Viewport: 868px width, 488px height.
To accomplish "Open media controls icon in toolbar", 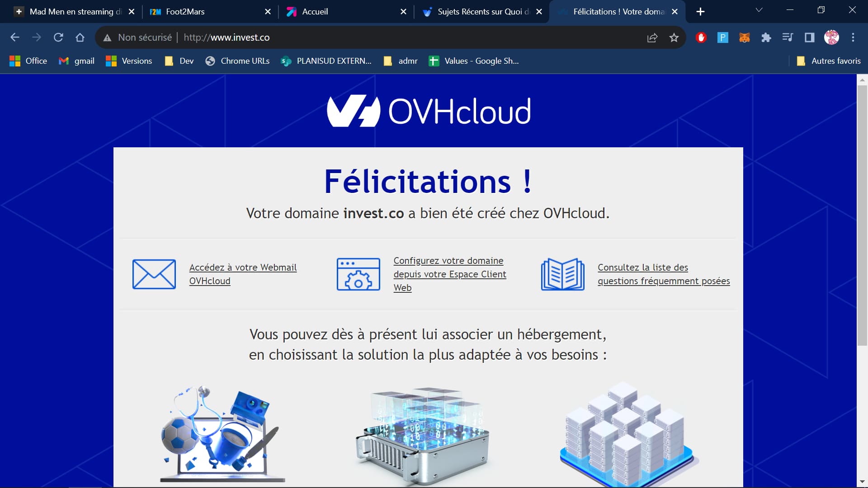I will [x=788, y=38].
